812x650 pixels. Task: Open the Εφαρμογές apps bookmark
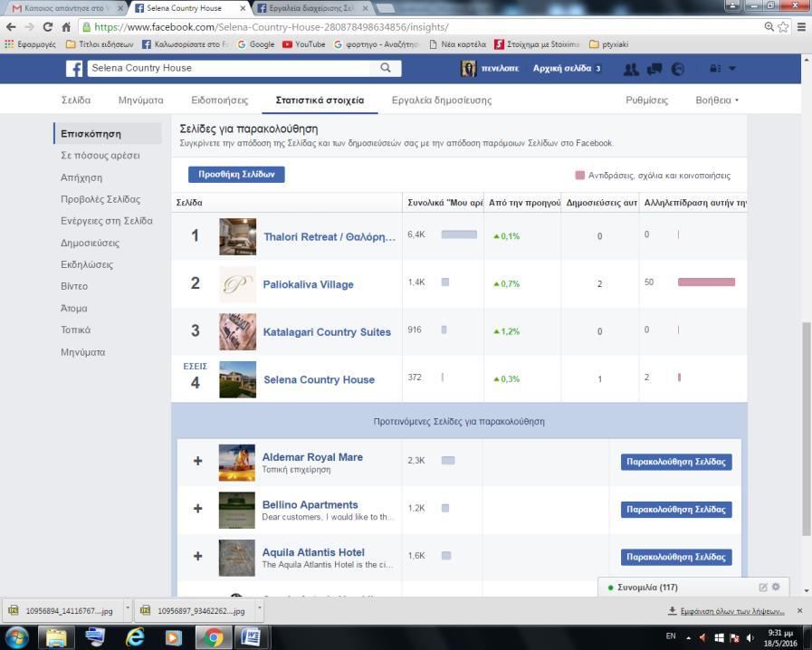click(x=30, y=44)
